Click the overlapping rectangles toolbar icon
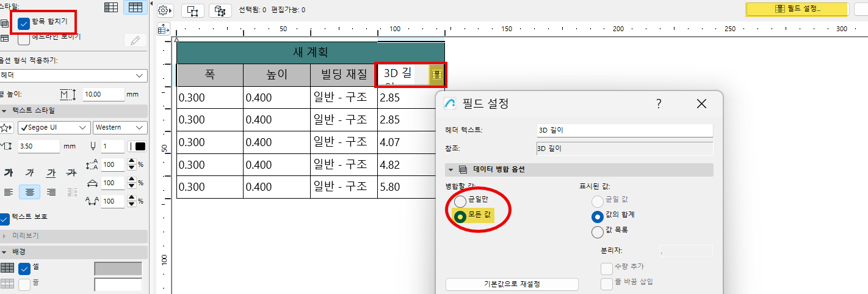Screen dimensions: 868x294 coord(193,10)
